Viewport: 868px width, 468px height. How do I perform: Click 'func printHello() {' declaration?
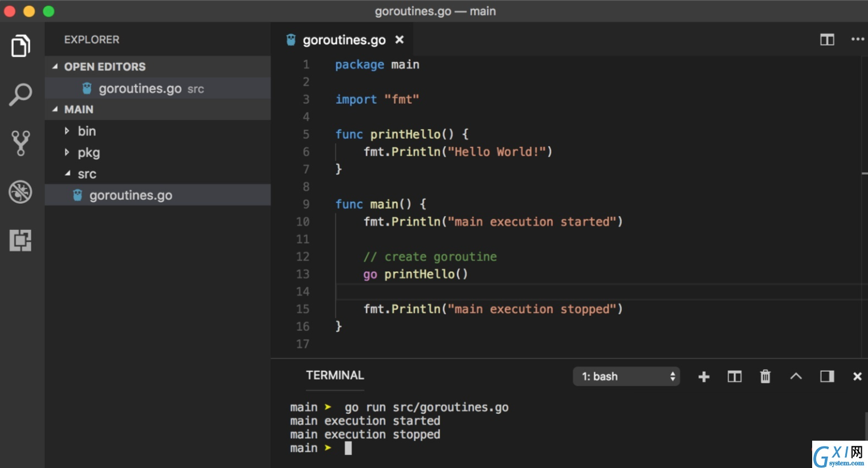[x=402, y=134]
